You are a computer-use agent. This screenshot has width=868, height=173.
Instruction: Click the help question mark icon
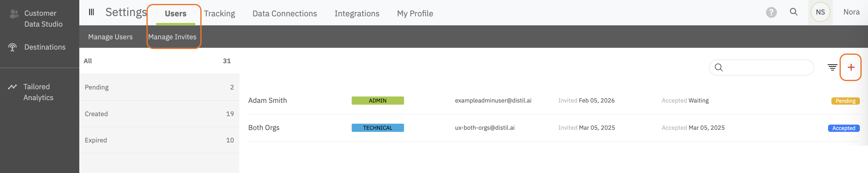(771, 12)
